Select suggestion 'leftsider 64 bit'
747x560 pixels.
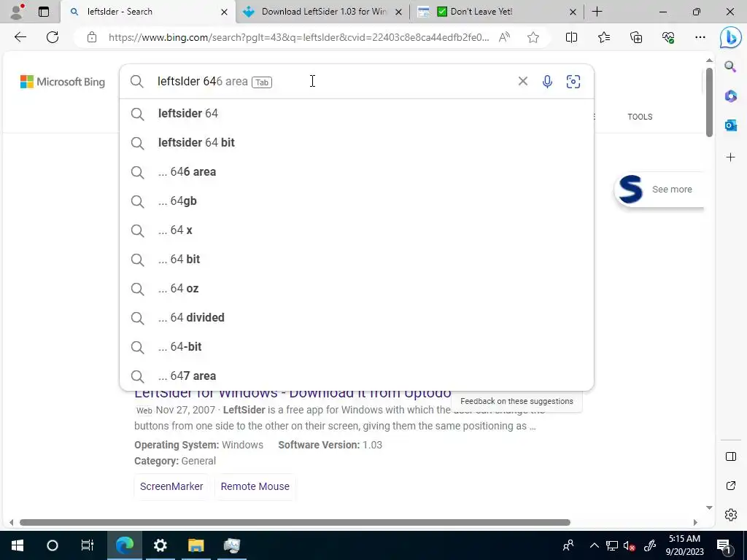pyautogui.click(x=356, y=142)
